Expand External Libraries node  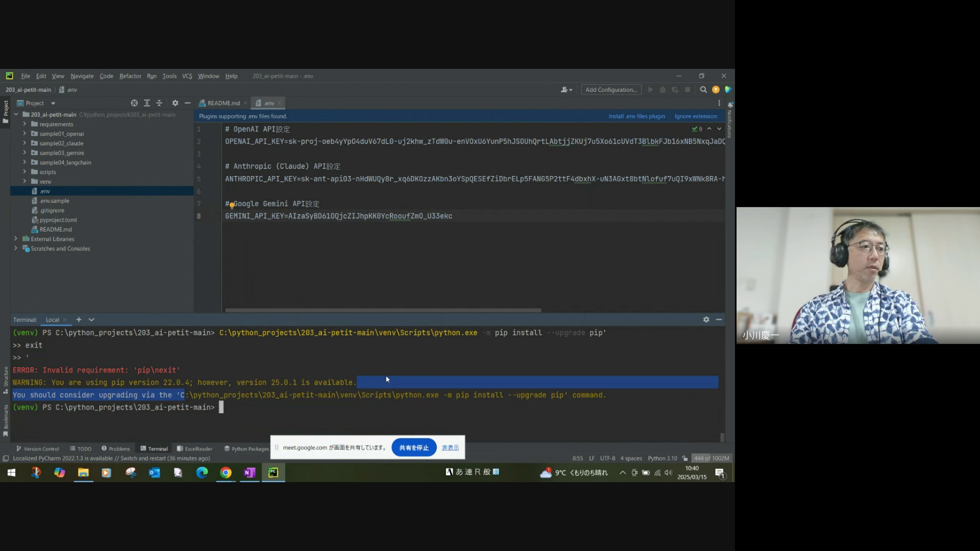16,239
